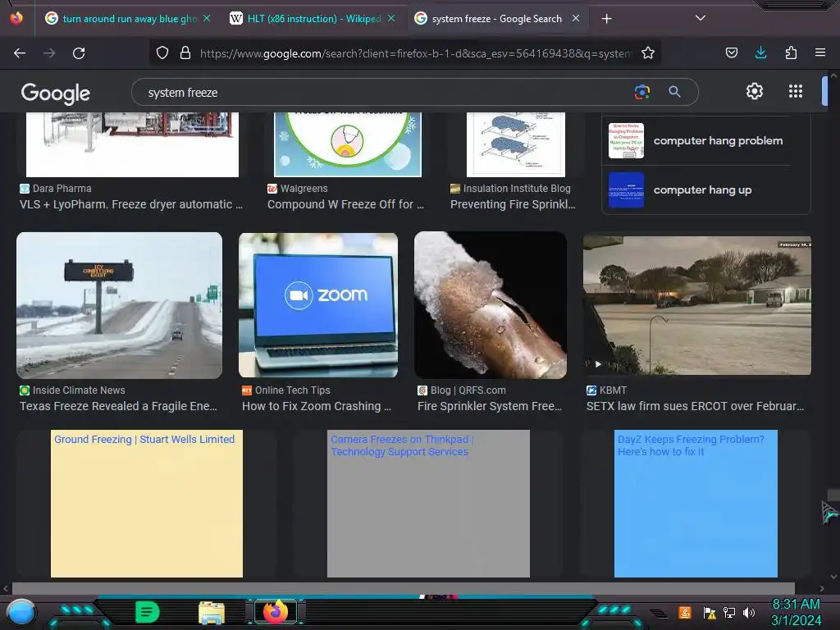
Task: Select 'computer hang problem' related search
Action: 706,141
